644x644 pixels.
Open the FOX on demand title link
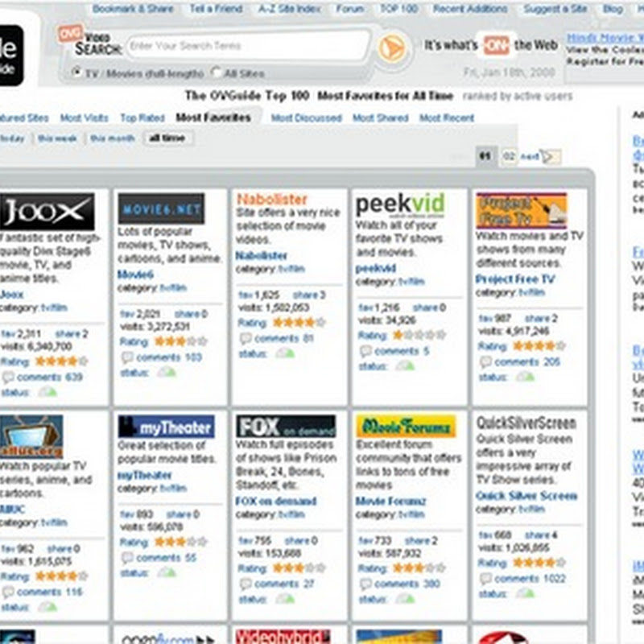click(x=276, y=502)
